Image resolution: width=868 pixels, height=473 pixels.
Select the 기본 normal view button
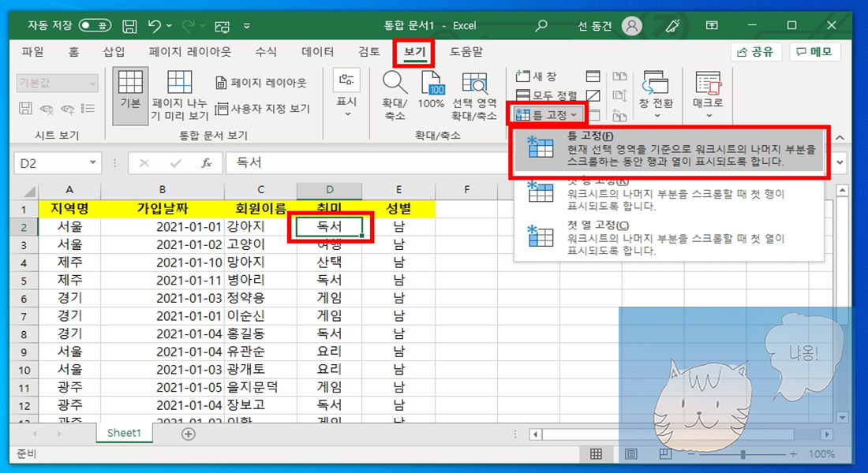pyautogui.click(x=130, y=95)
